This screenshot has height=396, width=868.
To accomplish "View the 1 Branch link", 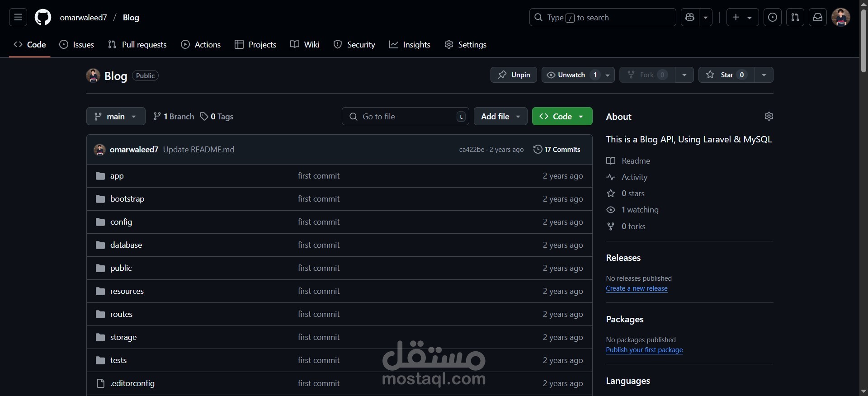I will pos(174,117).
